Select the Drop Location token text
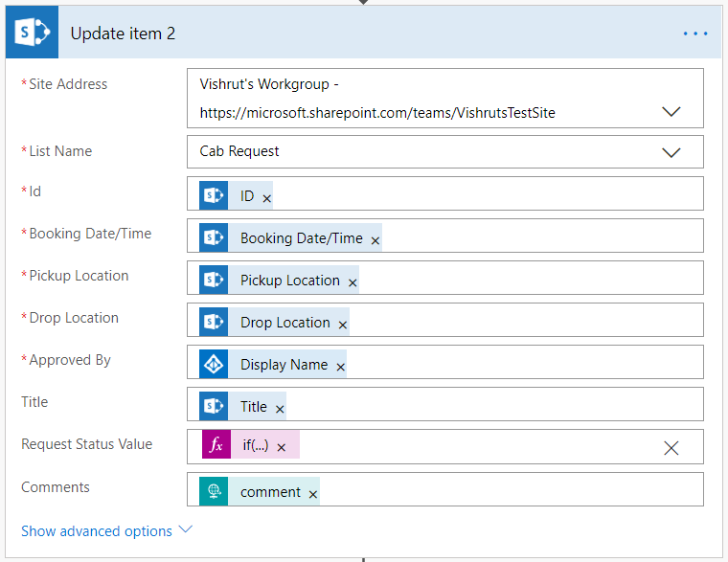This screenshot has width=728, height=562. pyautogui.click(x=285, y=323)
